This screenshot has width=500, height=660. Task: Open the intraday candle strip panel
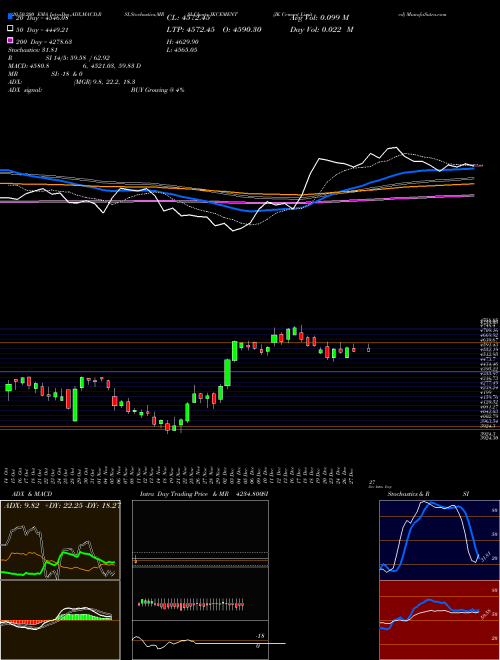click(x=200, y=594)
